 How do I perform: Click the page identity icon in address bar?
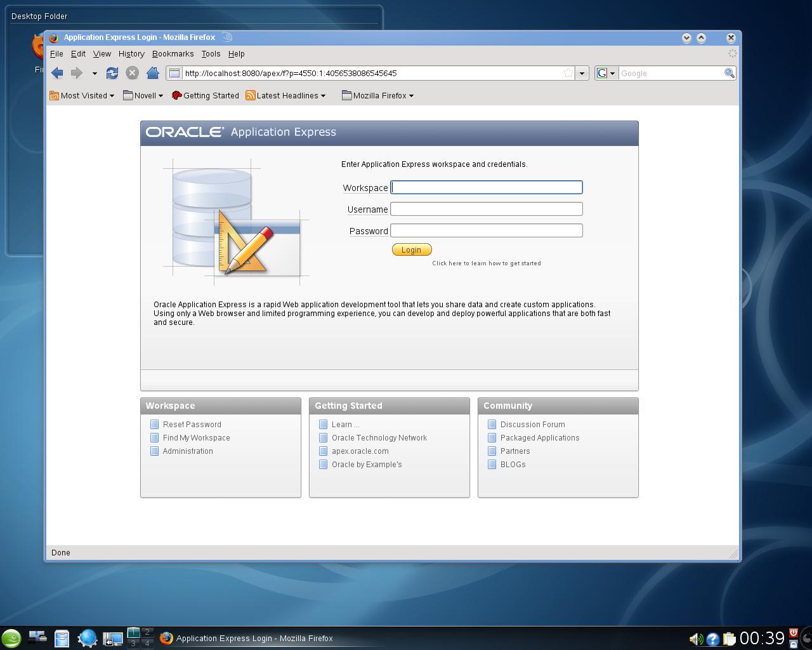click(174, 73)
